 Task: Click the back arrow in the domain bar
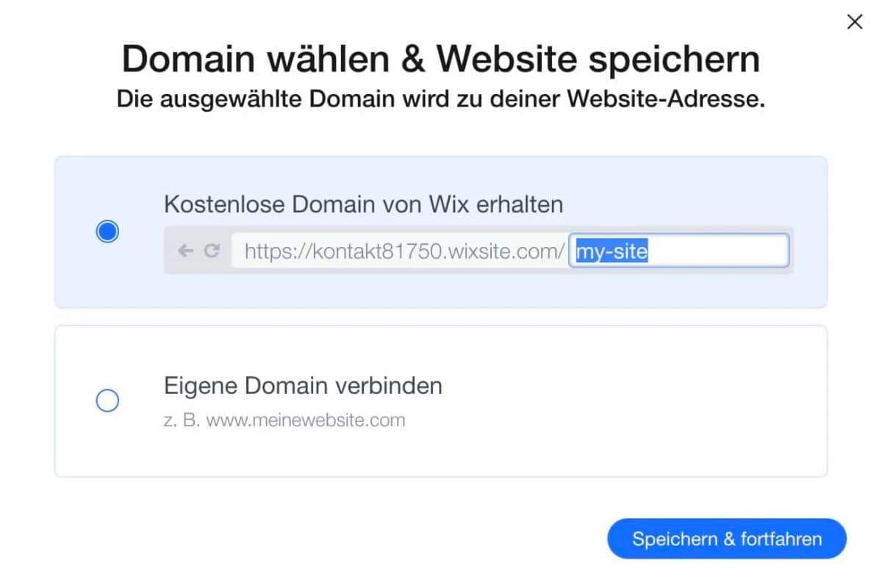(x=186, y=251)
